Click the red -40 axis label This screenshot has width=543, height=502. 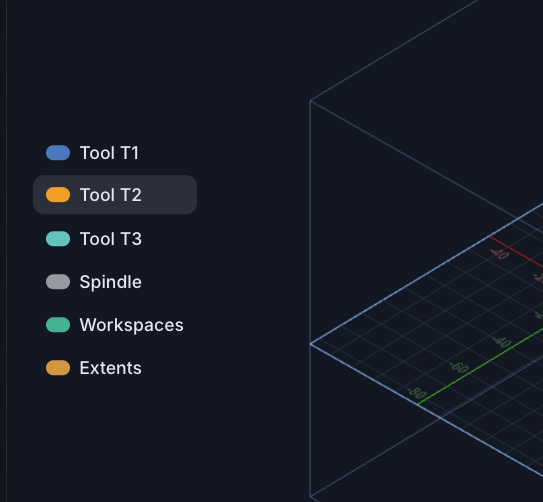pyautogui.click(x=499, y=253)
